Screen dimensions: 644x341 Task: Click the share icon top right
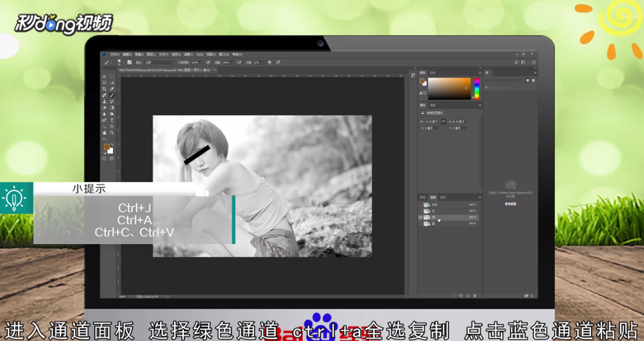tap(533, 62)
